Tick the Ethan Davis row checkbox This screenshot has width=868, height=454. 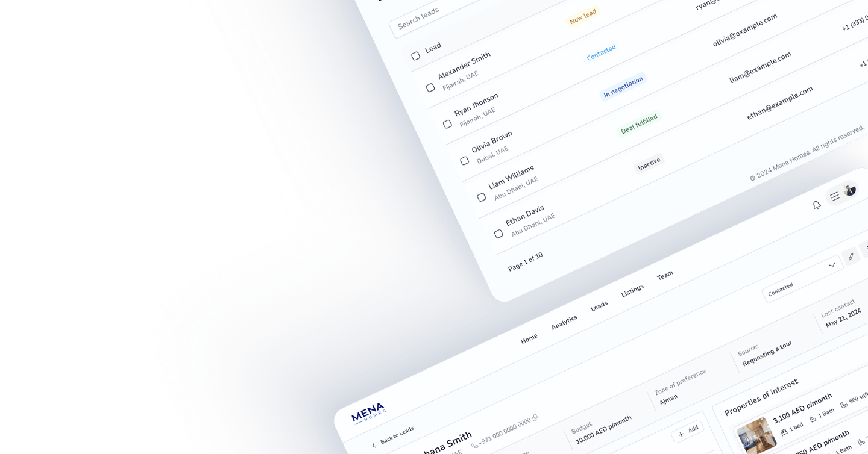click(x=498, y=234)
